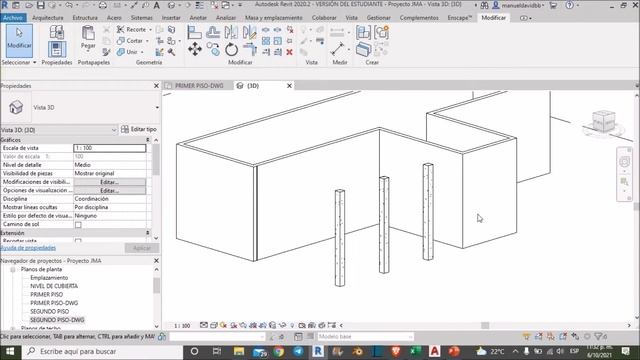
Task: Click Windows search box Escribe aquí para buscar
Action: click(102, 351)
